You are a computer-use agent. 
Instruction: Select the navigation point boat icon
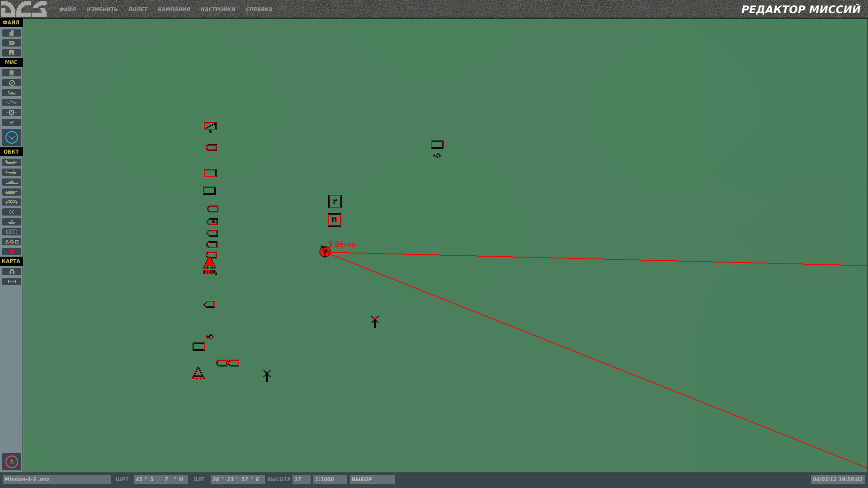click(x=12, y=222)
